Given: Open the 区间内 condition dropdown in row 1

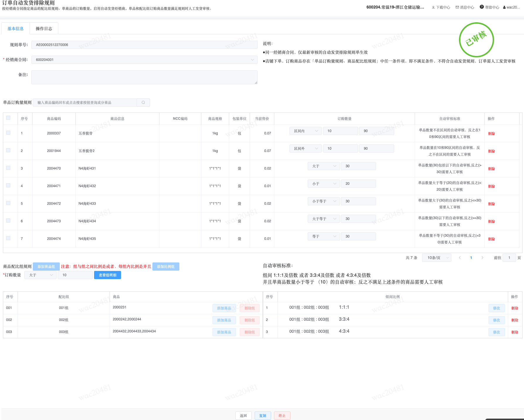Looking at the screenshot, I should (x=305, y=131).
